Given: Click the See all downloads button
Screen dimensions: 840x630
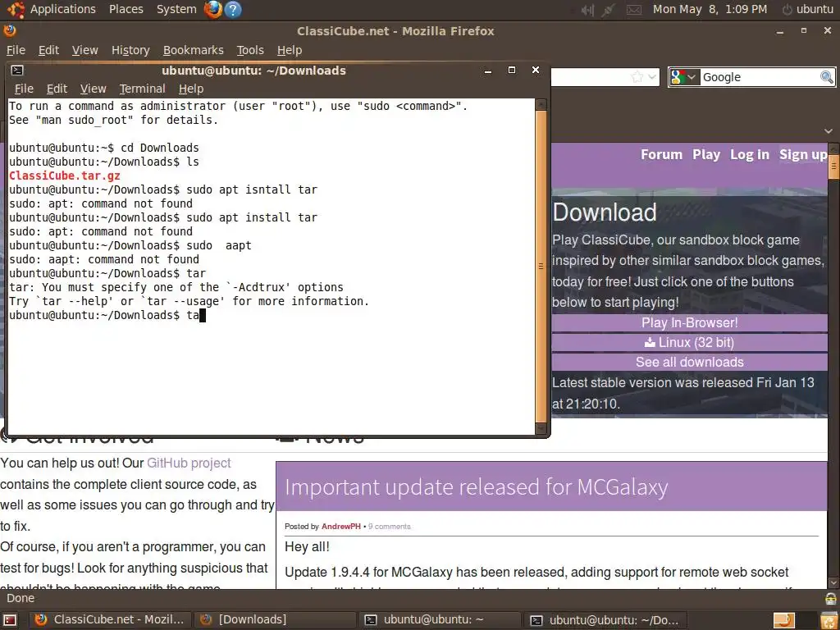Looking at the screenshot, I should pos(689,362).
